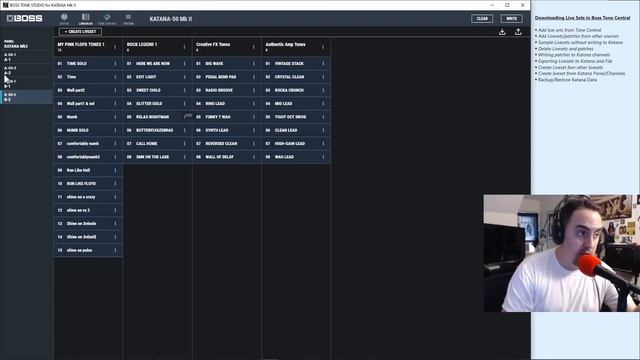Image resolution: width=640 pixels, height=360 pixels.
Task: Open options menu for shine on pulse patch
Action: coord(115,250)
